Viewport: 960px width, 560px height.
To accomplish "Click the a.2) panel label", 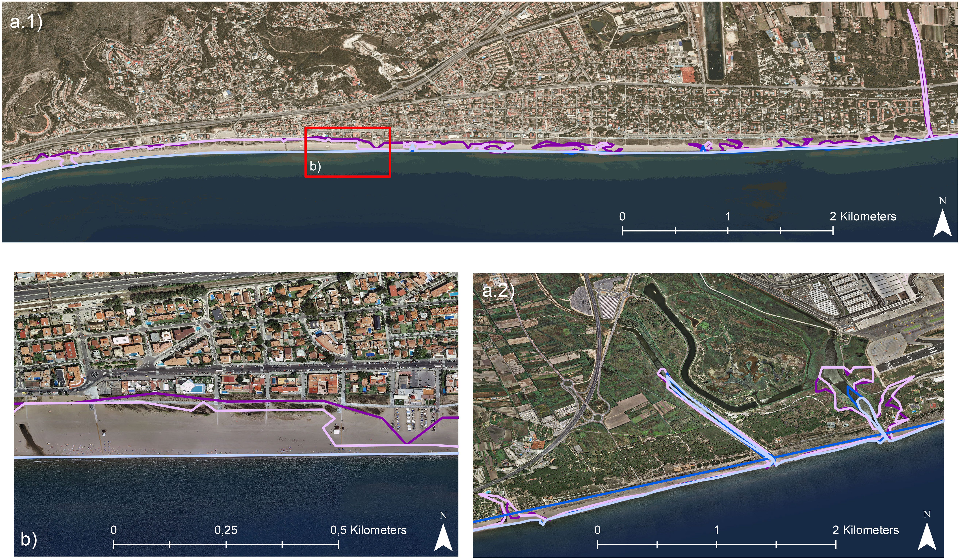I will (x=498, y=291).
